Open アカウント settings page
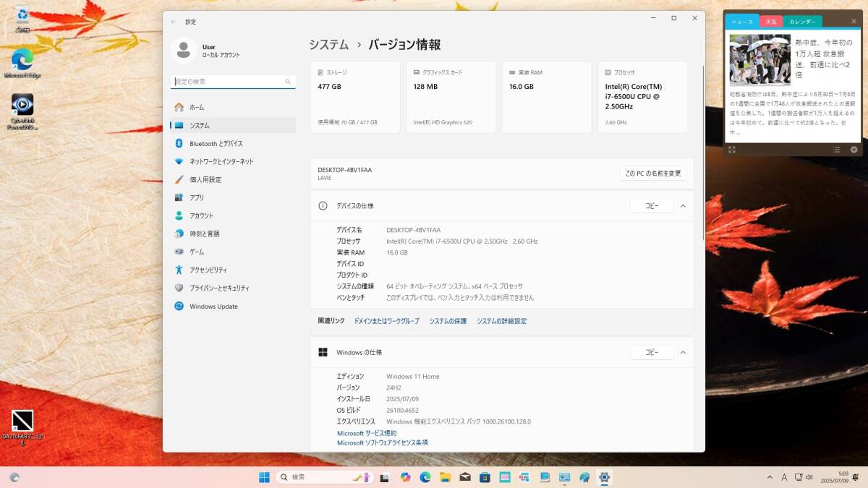The width and height of the screenshot is (868, 488). tap(233, 215)
